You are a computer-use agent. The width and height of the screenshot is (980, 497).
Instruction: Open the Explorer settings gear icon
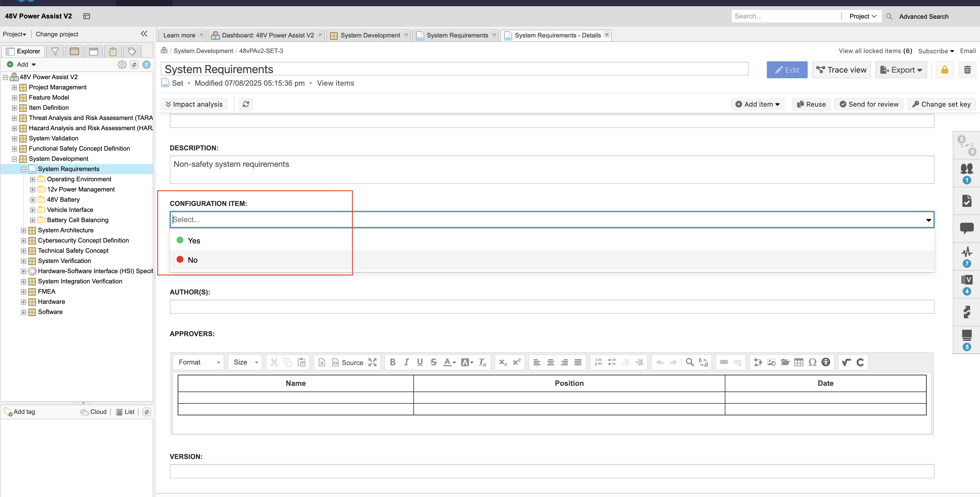point(122,65)
